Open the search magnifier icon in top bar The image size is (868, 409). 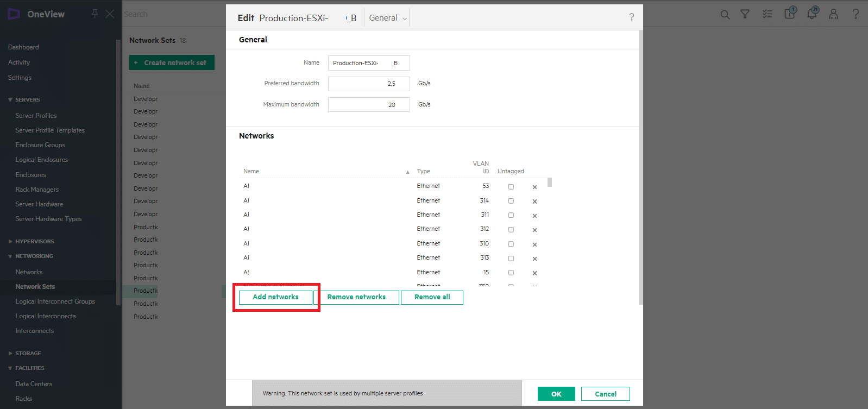[x=725, y=15]
